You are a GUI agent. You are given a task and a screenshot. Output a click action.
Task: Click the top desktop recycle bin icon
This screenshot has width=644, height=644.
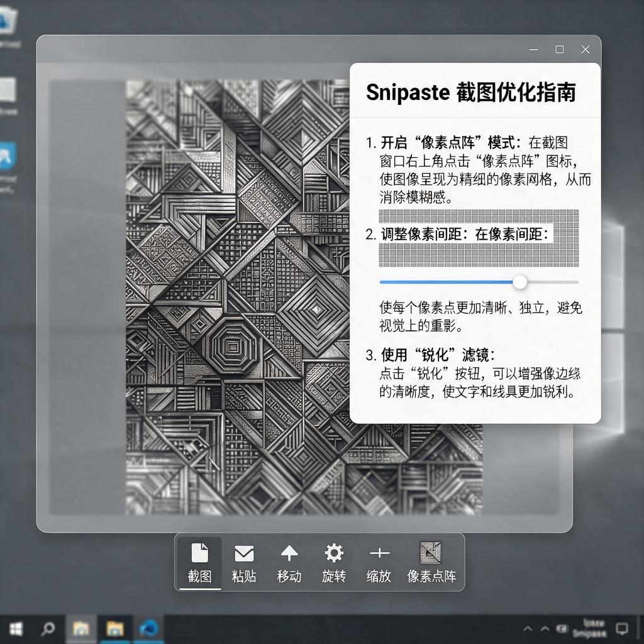tap(8, 21)
